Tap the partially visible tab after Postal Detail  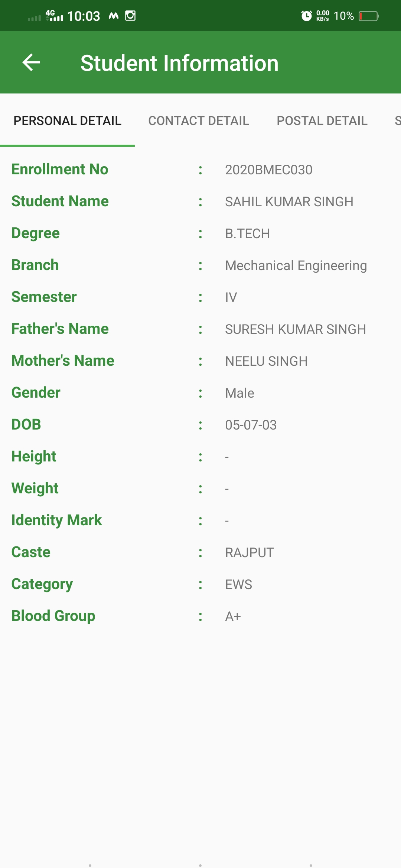(x=398, y=121)
